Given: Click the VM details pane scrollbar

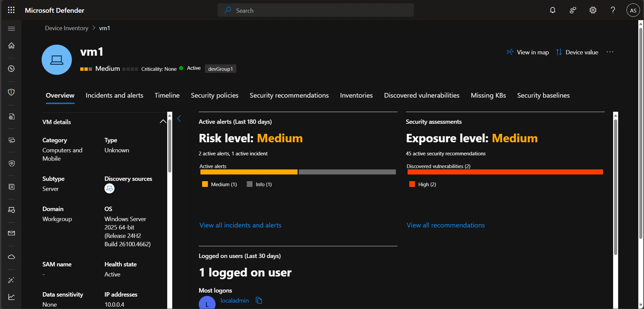Looking at the screenshot, I should [170, 146].
